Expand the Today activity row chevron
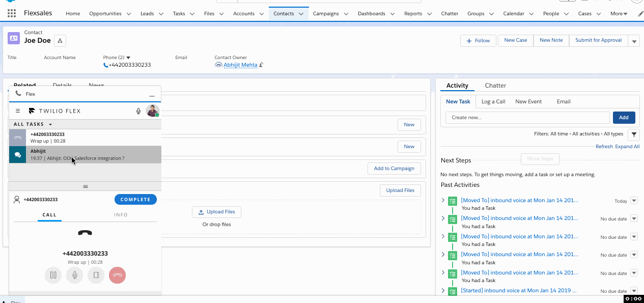This screenshot has width=644, height=303. [443, 201]
